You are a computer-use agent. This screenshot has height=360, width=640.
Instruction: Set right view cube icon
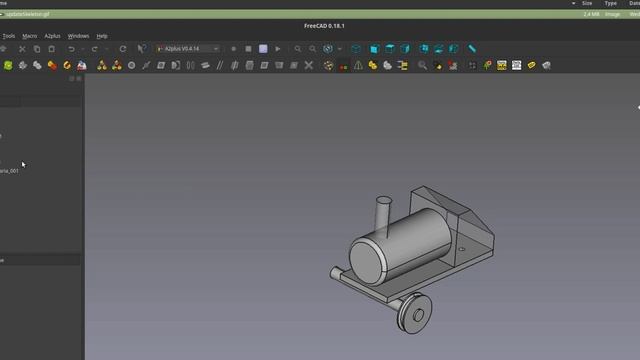[x=405, y=49]
